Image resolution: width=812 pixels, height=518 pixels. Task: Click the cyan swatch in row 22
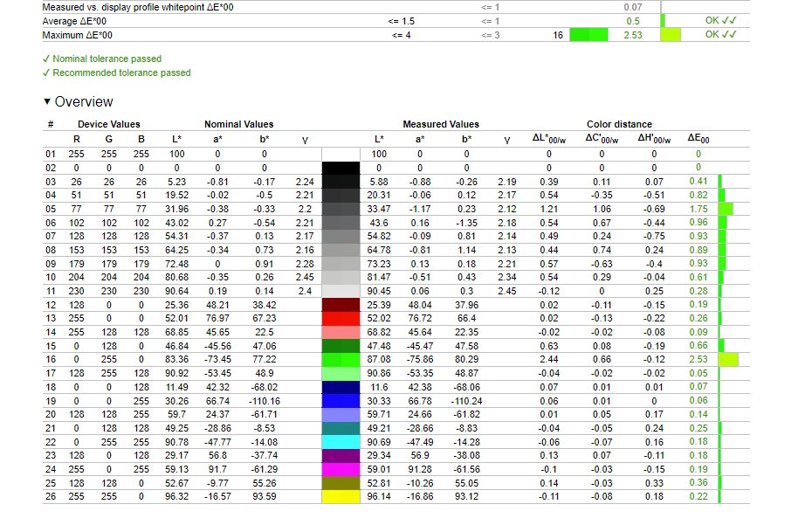click(x=341, y=441)
